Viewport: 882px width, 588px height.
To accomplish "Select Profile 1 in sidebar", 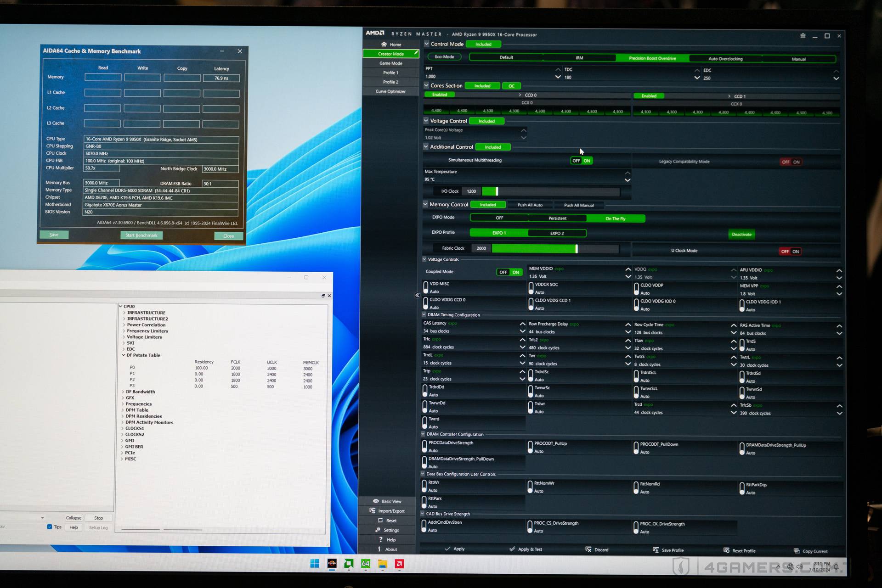I will 390,73.
